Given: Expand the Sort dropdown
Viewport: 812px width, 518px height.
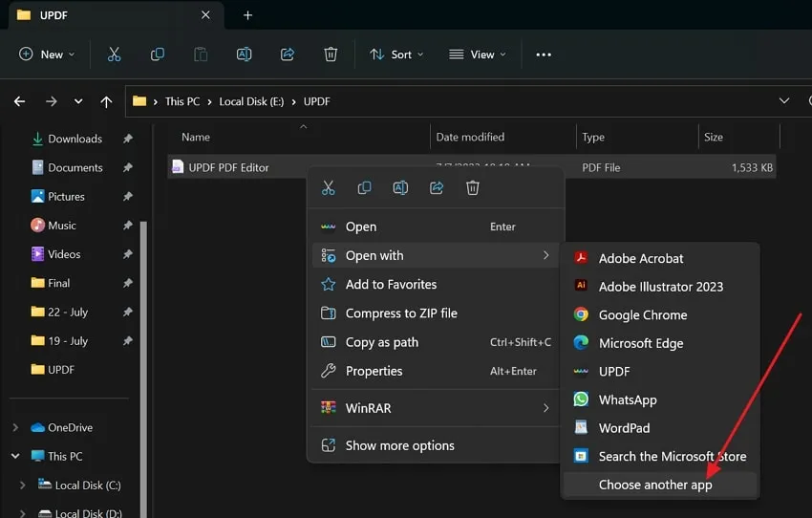Looking at the screenshot, I should coord(396,54).
